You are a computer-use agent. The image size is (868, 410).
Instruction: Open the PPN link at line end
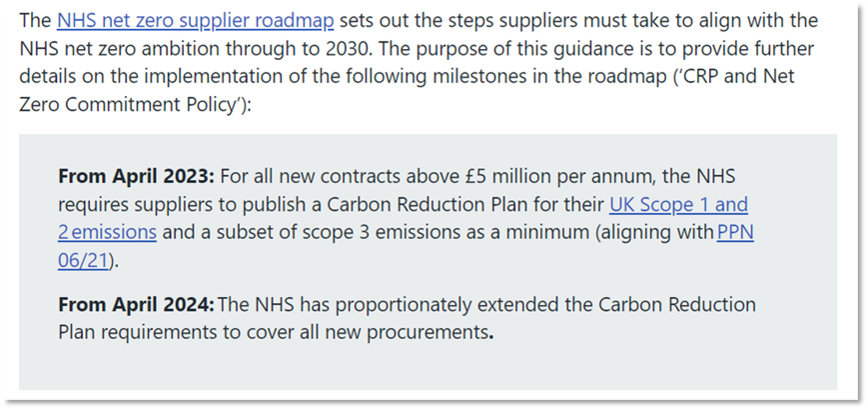click(735, 232)
